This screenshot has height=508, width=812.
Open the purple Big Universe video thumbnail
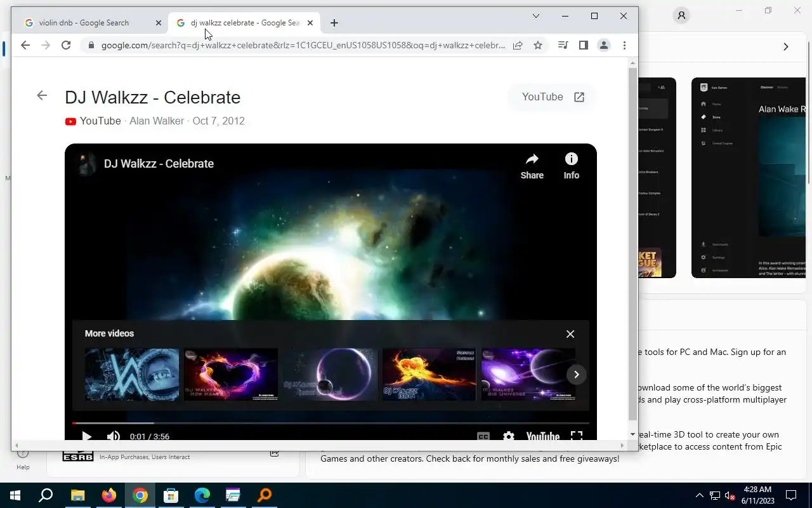[x=528, y=375]
